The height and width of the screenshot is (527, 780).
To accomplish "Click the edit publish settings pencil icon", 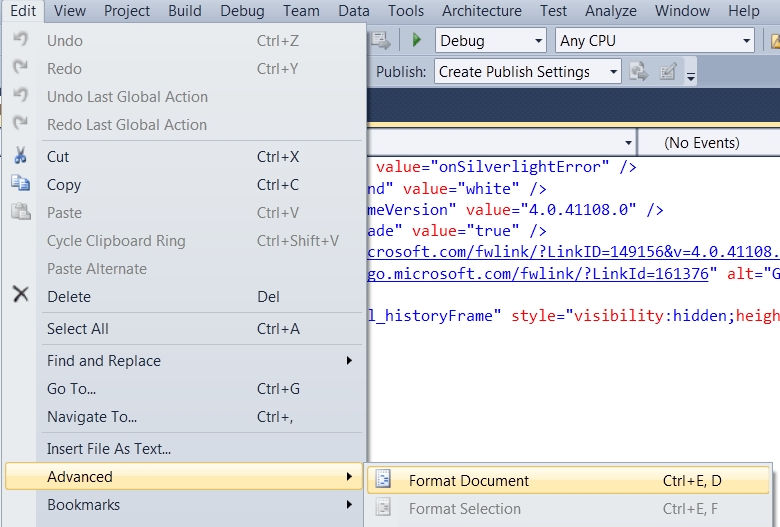I will (668, 72).
